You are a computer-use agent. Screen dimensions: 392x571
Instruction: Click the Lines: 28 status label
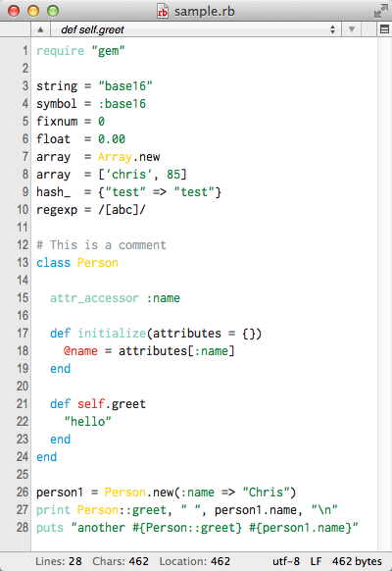click(x=59, y=561)
